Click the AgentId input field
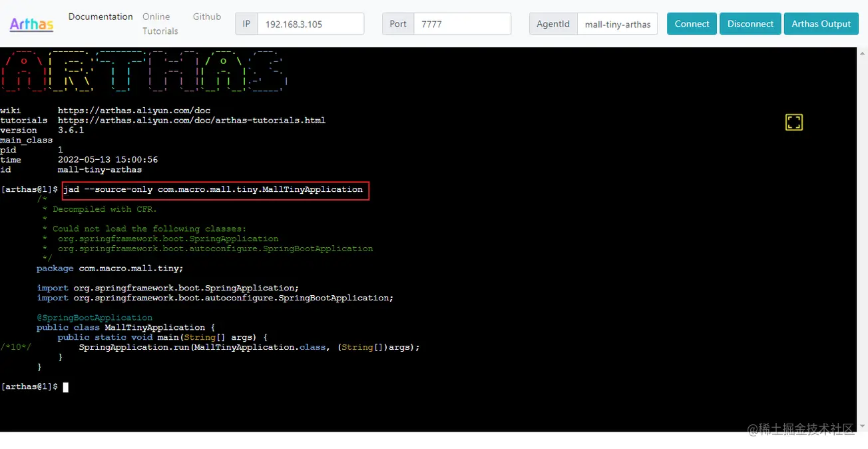 click(618, 24)
